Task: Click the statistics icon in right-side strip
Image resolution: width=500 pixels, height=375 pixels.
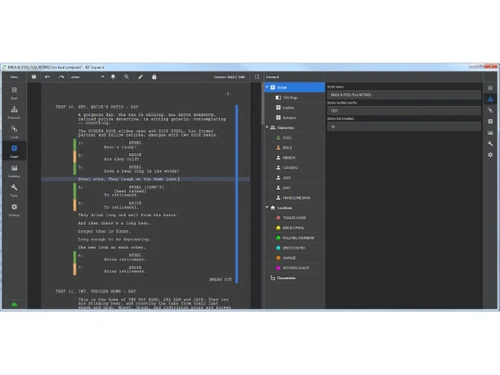Action: (490, 133)
